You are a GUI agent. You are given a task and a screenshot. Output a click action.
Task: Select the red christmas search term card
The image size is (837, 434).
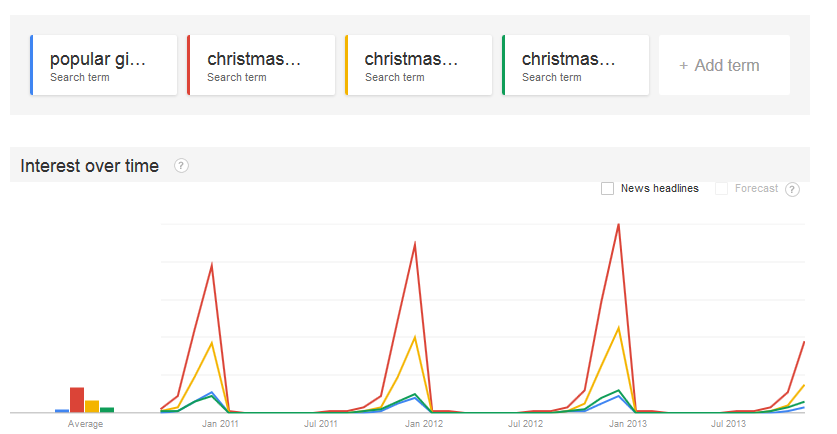click(x=261, y=66)
